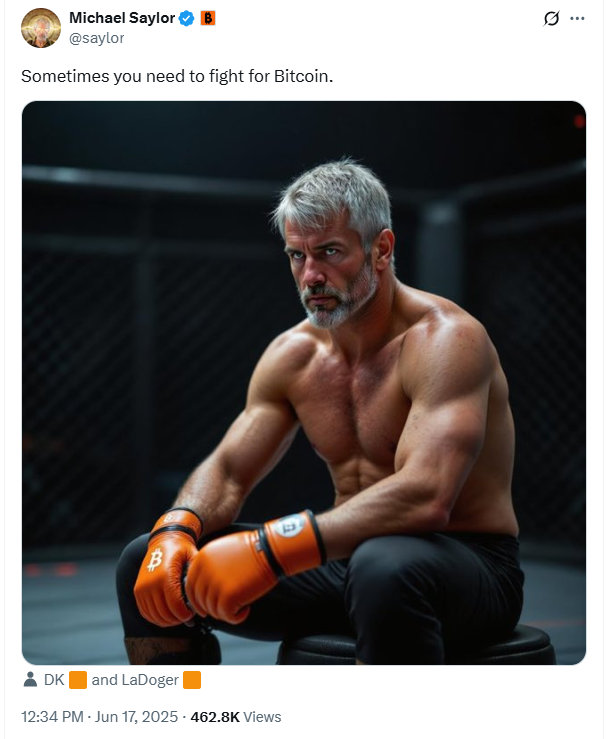The height and width of the screenshot is (739, 606).
Task: Click the Grok slashed-circle icon
Action: [x=551, y=18]
